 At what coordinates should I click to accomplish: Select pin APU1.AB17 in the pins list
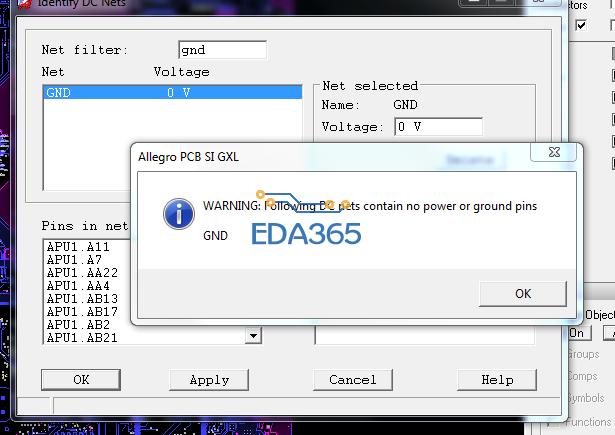[82, 311]
